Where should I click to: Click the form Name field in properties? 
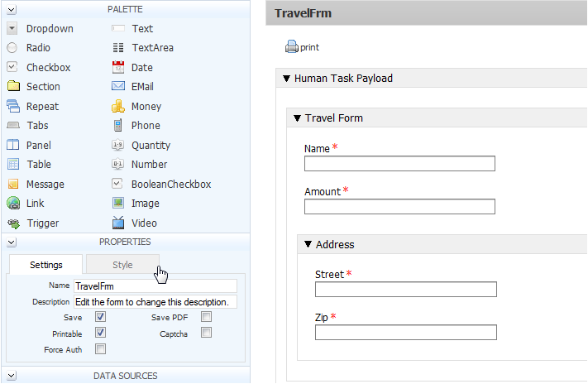[155, 286]
